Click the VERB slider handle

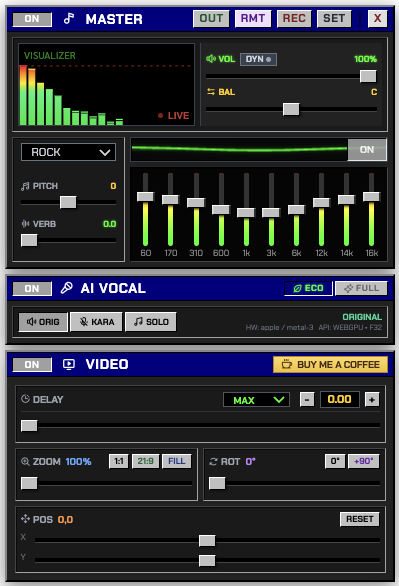(29, 240)
